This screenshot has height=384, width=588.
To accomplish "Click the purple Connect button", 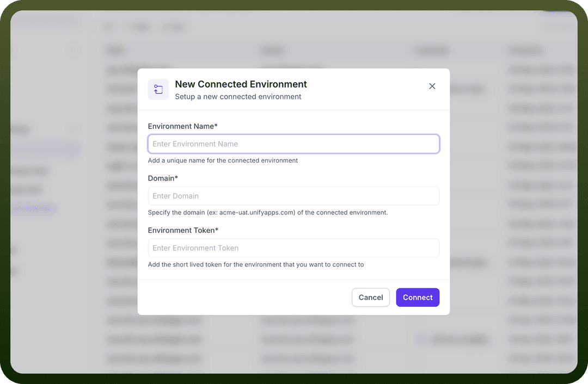I will [x=418, y=298].
